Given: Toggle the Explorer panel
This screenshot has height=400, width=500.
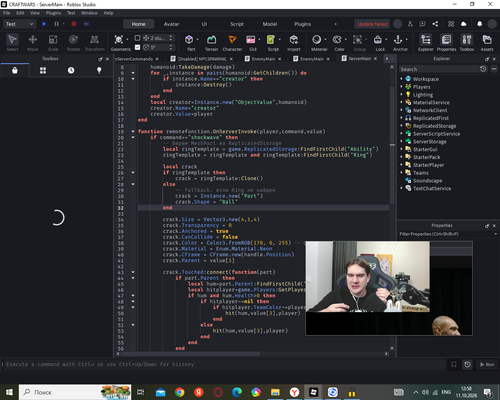Looking at the screenshot, I should 426,42.
